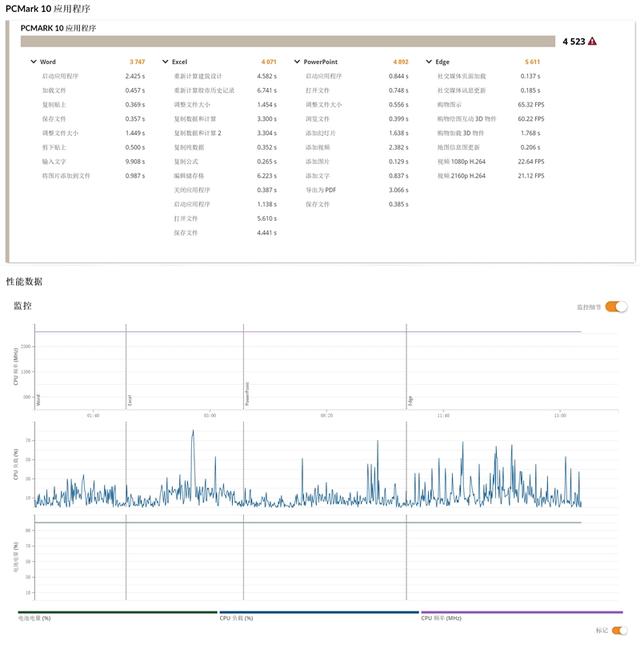The width and height of the screenshot is (640, 645).
Task: Collapse the Word results section chevron
Action: click(33, 62)
